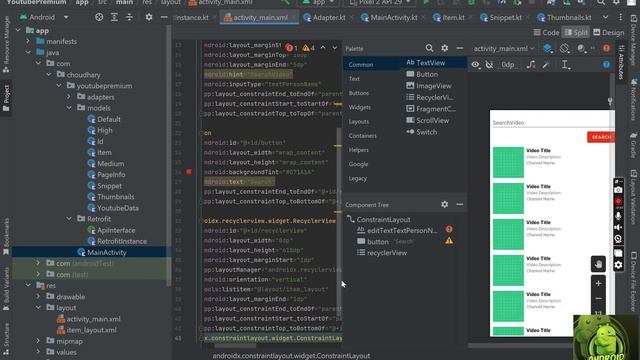Switch to the MainActivity.kt editor tab

point(389,18)
